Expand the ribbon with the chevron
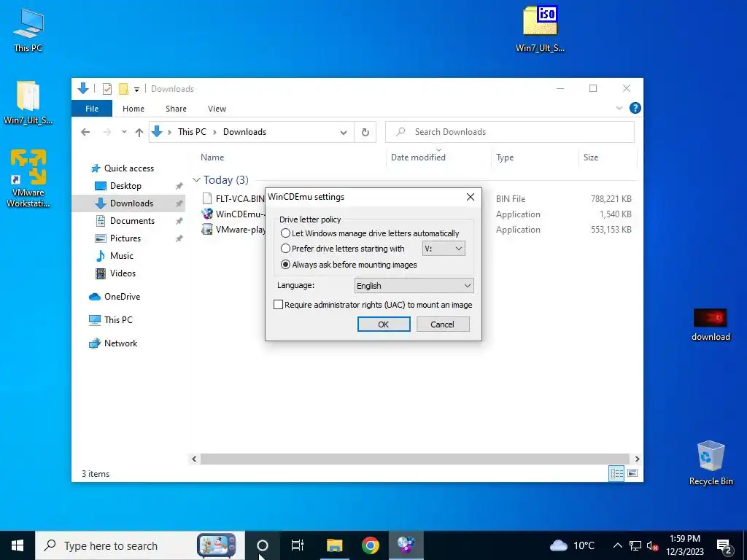Viewport: 747px width, 560px height. click(619, 108)
